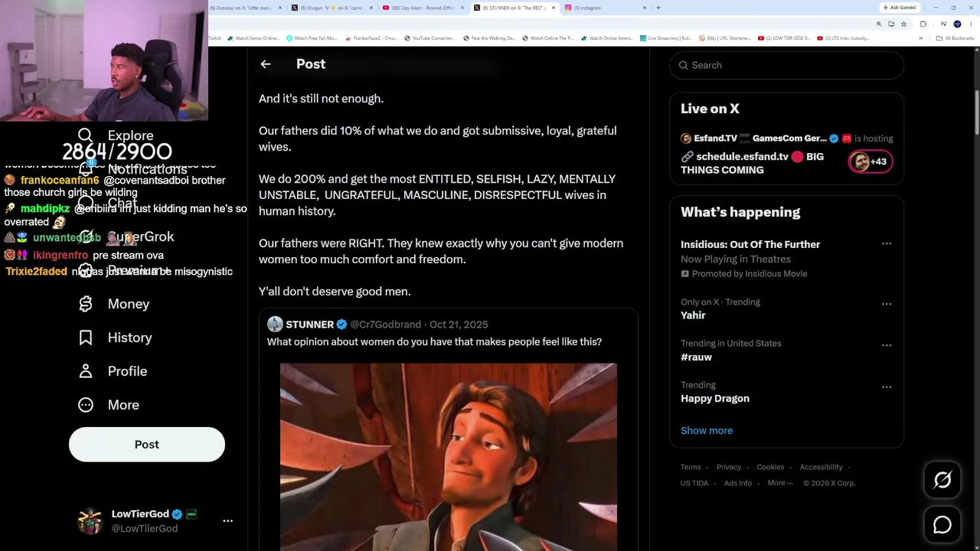
Task: Close the Instagram browser tab
Action: (x=645, y=8)
